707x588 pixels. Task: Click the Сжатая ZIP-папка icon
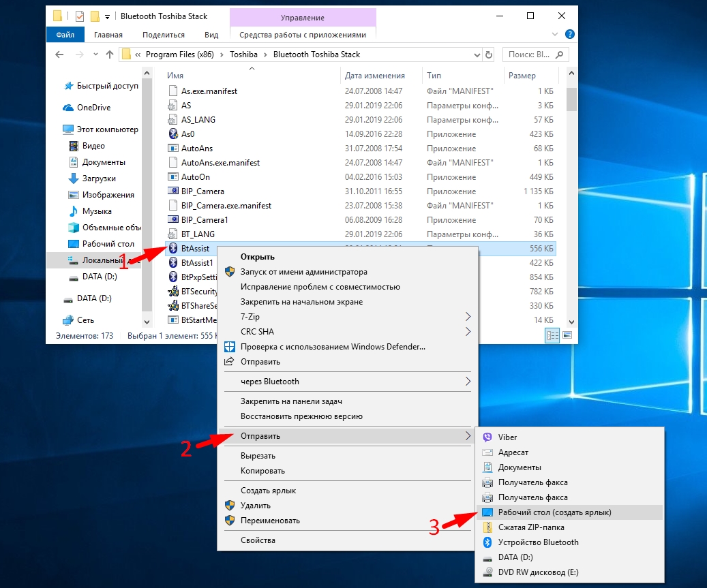coord(487,527)
